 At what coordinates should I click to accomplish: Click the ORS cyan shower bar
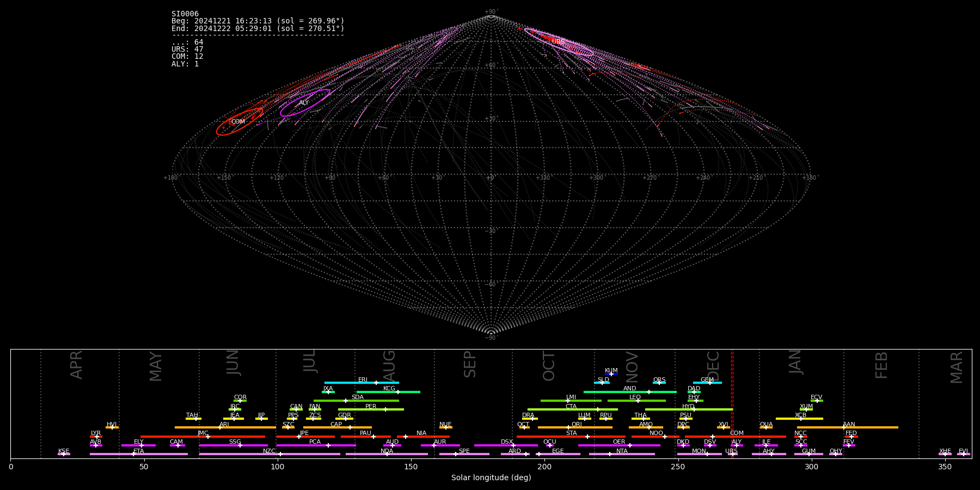pos(659,383)
